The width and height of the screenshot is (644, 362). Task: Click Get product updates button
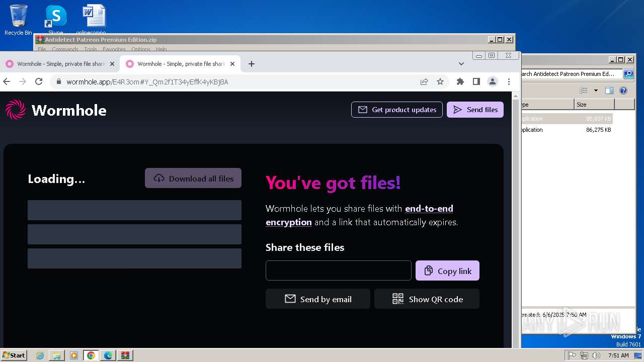(397, 110)
